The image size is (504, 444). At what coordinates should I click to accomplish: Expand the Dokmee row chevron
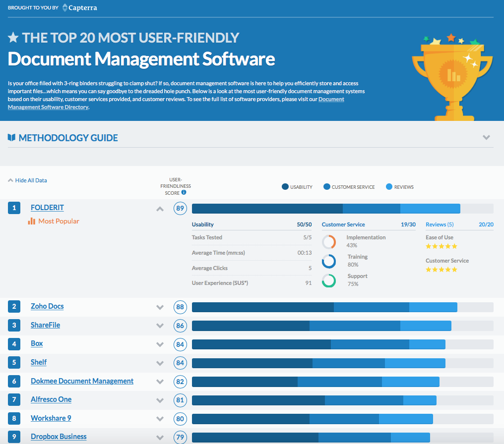coord(160,382)
